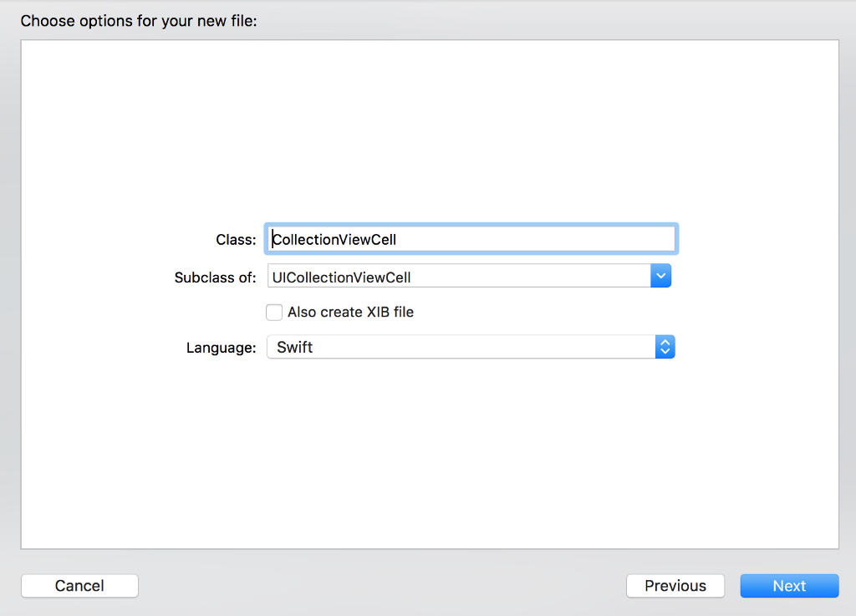Go back with the Previous button
Screen dimensions: 856x616
click(675, 585)
